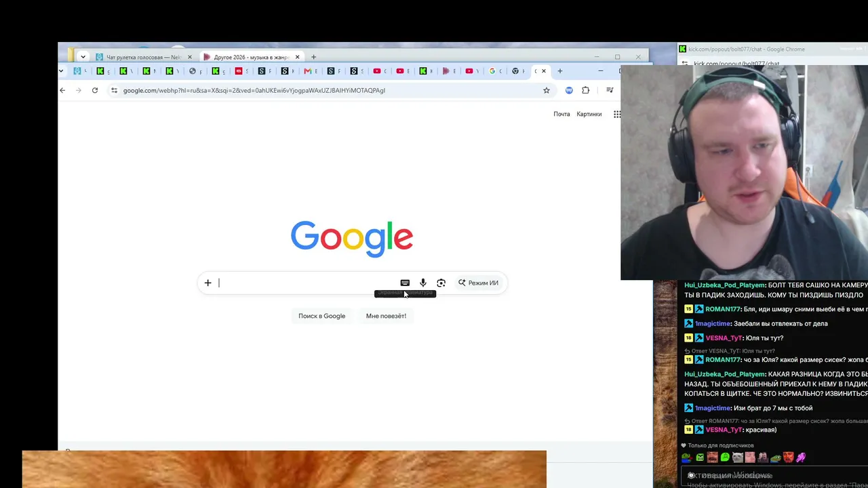Click username 1magictime beside 'Изи брат до 7'

pyautogui.click(x=713, y=408)
